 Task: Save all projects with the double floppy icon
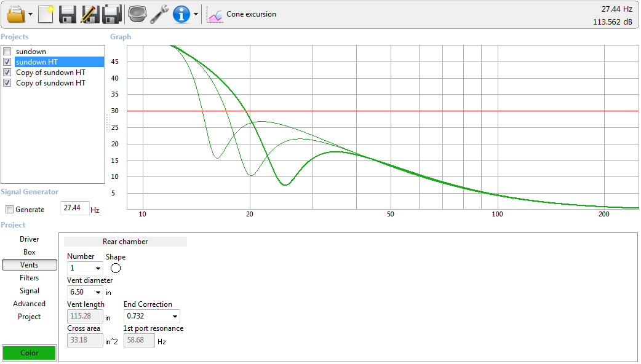pyautogui.click(x=112, y=14)
